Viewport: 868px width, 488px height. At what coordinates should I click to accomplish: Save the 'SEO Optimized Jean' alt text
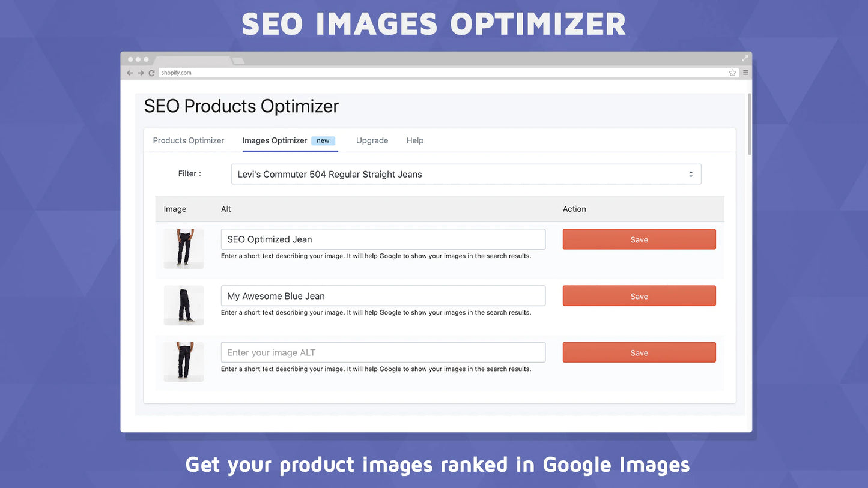click(639, 239)
